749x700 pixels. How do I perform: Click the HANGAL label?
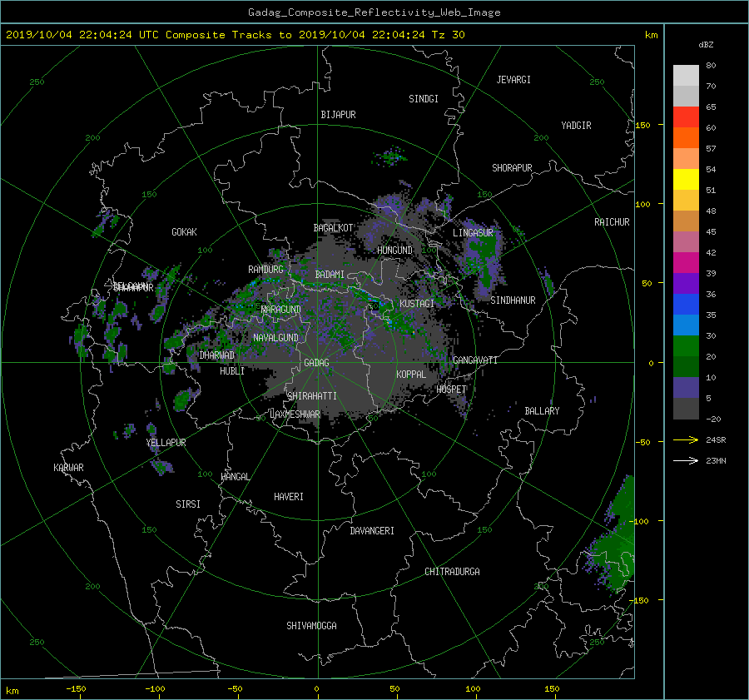pos(235,477)
